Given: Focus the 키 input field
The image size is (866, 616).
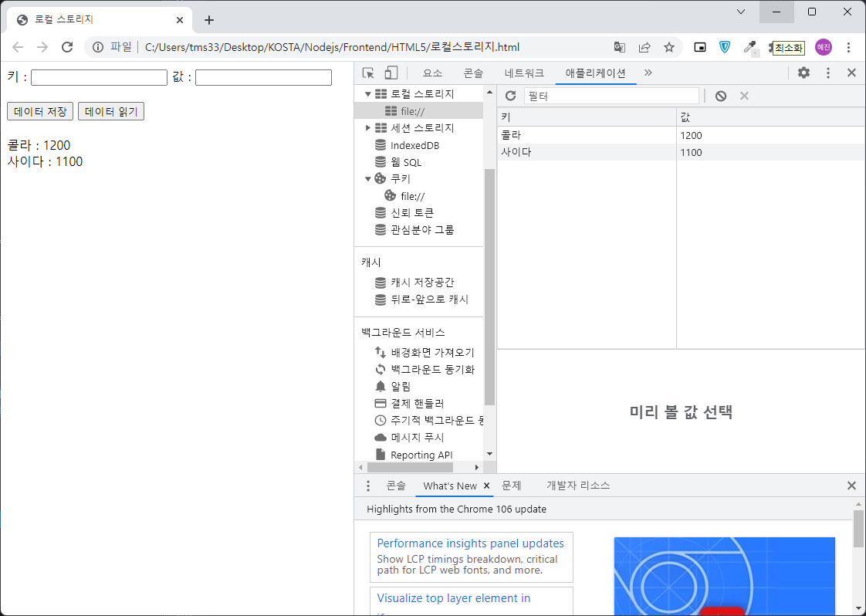Looking at the screenshot, I should pos(99,77).
